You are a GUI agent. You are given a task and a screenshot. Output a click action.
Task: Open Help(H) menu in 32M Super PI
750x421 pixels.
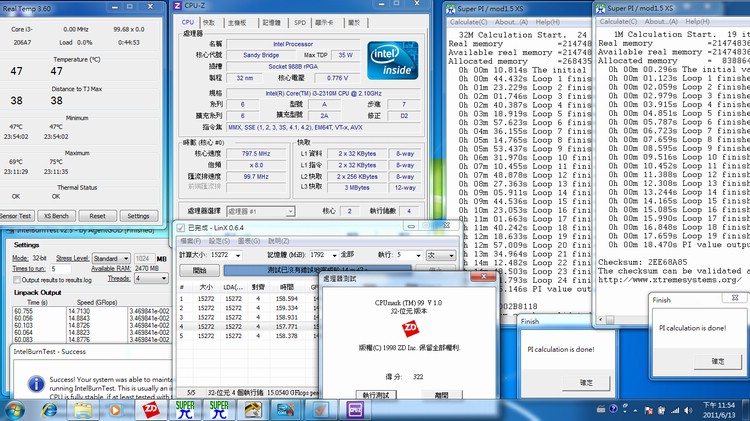pyautogui.click(x=548, y=22)
